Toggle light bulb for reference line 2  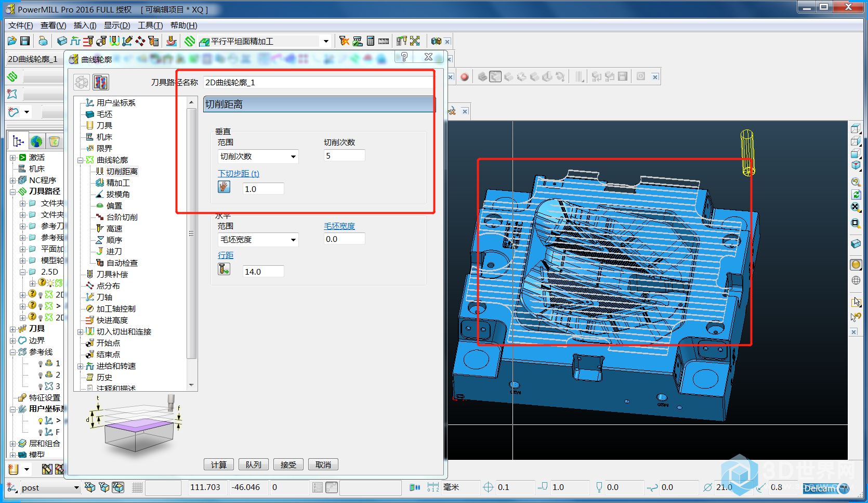(x=41, y=375)
